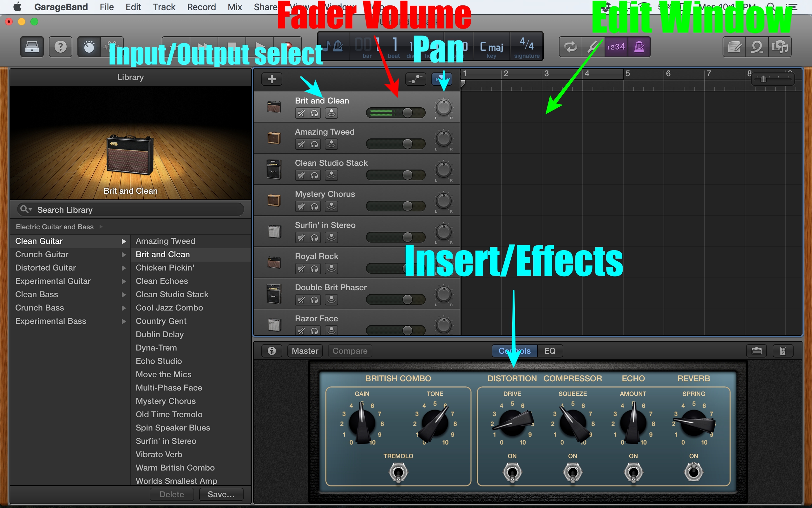Open the Apple Loops browser icon

click(x=757, y=47)
